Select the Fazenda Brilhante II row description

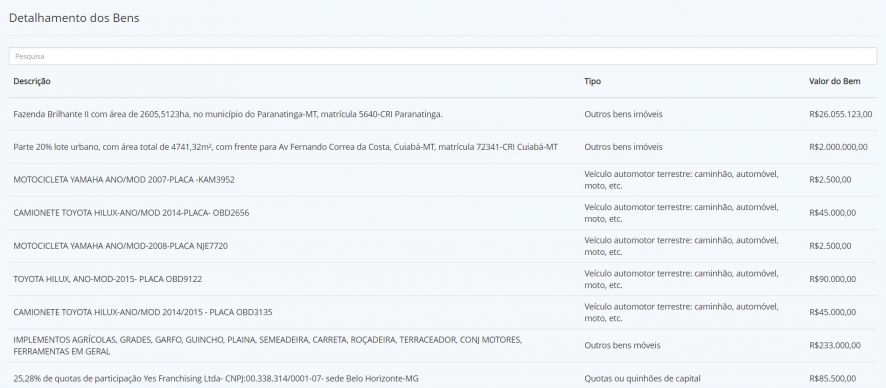[x=228, y=114]
